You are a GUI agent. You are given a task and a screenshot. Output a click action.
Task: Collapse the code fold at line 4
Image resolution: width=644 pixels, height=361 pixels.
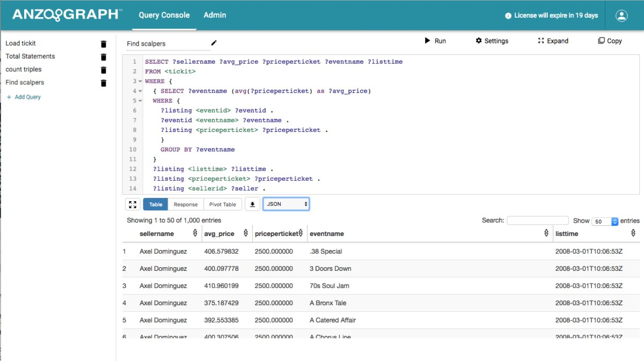point(141,91)
